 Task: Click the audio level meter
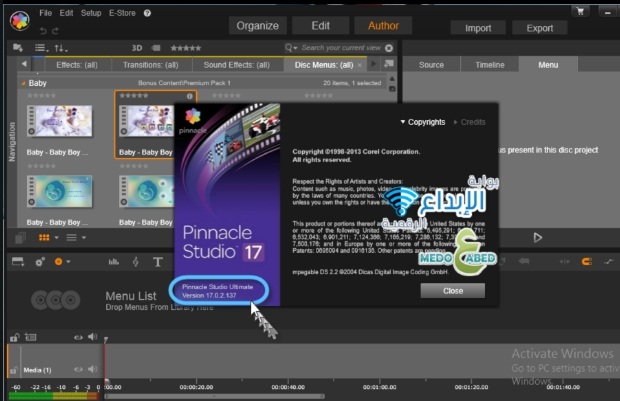pos(53,395)
